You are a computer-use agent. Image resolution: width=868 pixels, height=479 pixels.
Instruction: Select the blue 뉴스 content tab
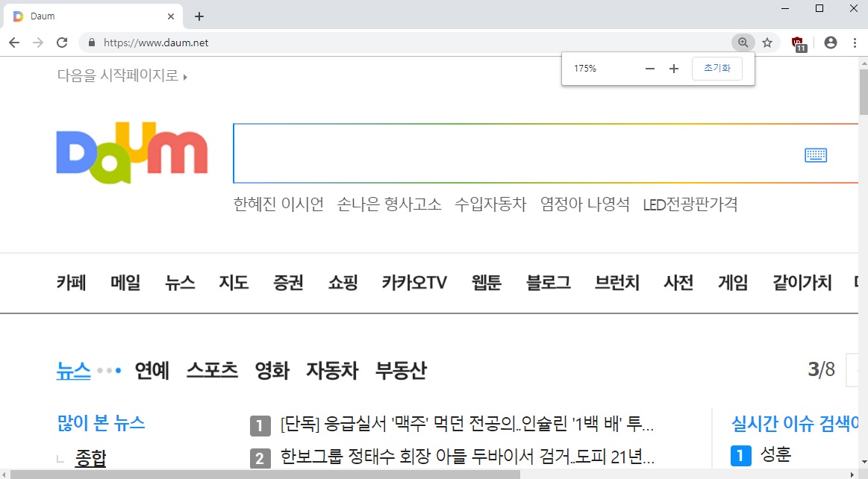pos(73,370)
